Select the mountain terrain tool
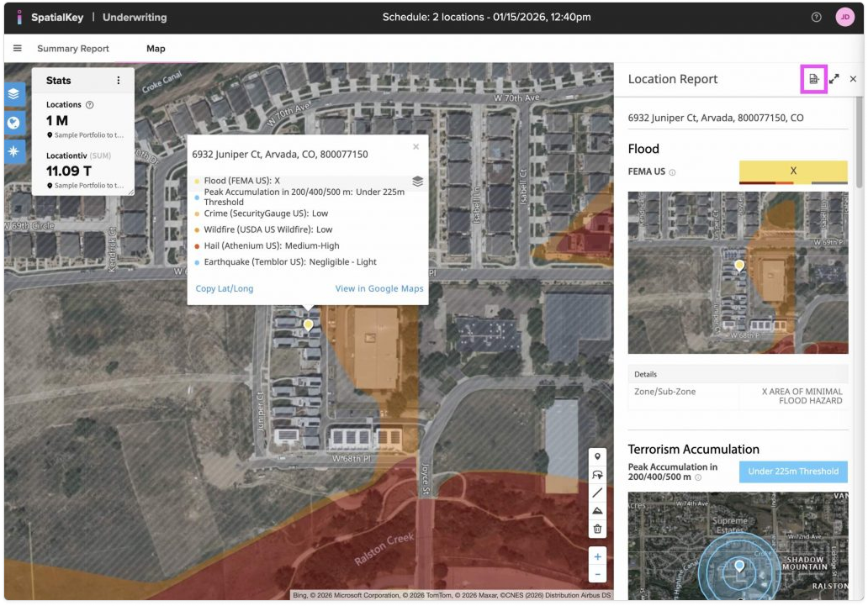868x606 pixels. click(598, 511)
